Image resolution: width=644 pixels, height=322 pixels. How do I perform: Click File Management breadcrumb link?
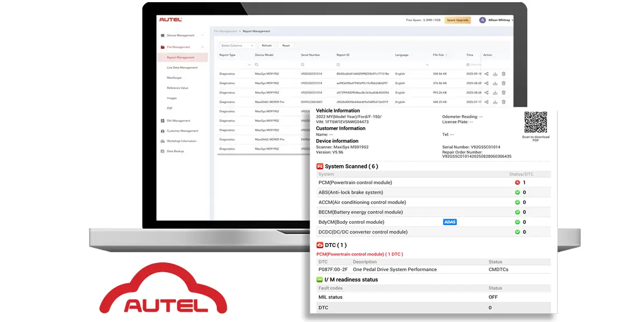coord(226,32)
